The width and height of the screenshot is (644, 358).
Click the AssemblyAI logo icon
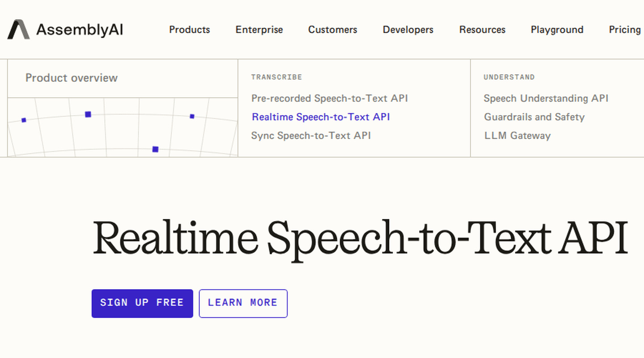coord(18,30)
